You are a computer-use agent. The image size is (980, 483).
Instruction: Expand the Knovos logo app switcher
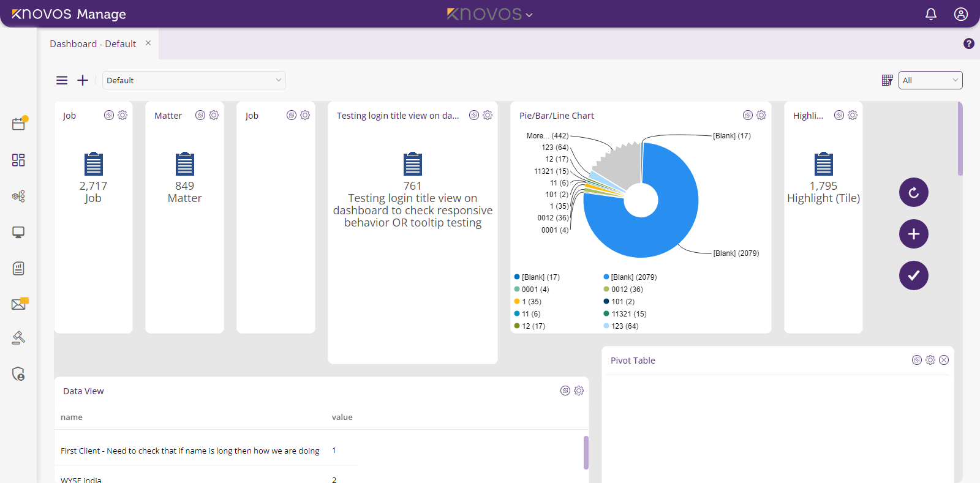pos(489,14)
